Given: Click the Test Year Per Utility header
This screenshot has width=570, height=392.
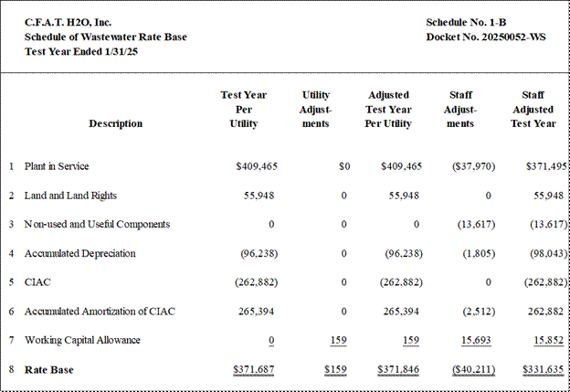Looking at the screenshot, I should [244, 109].
